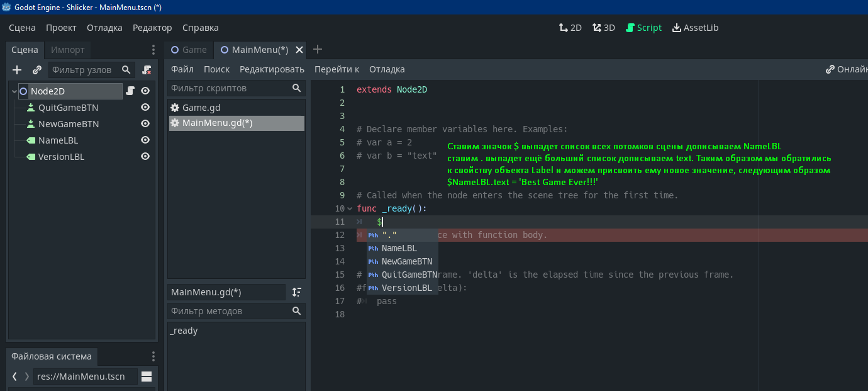Choose VersionLBL from the autocomplete popup
The width and height of the screenshot is (868, 391).
(x=403, y=288)
